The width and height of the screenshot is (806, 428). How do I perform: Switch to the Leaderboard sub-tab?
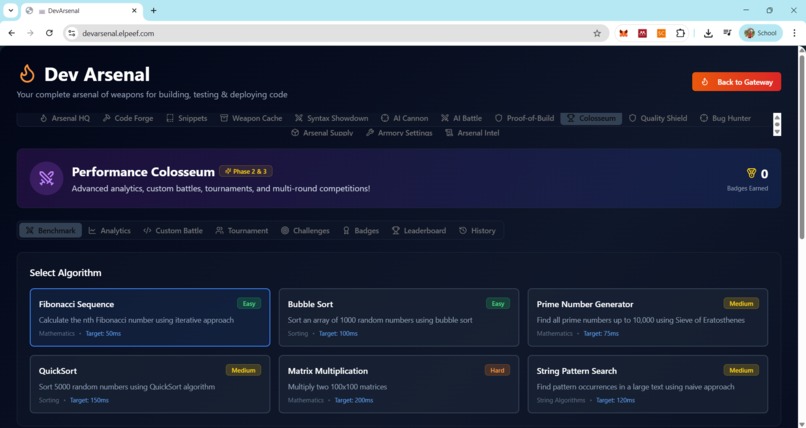419,231
